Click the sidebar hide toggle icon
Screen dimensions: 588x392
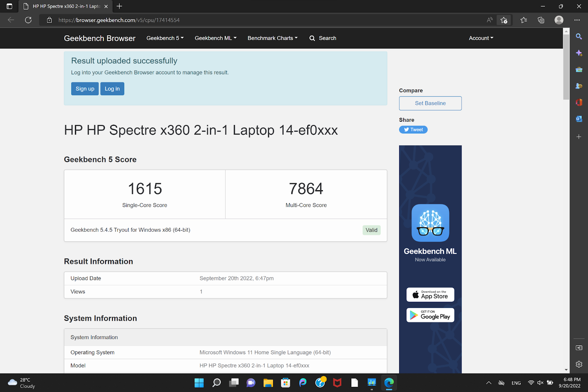click(x=579, y=348)
